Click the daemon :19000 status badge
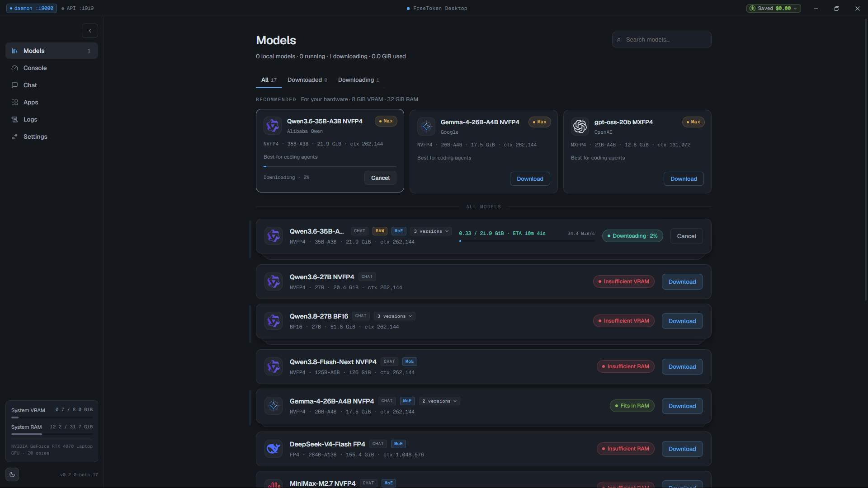 pos(32,8)
